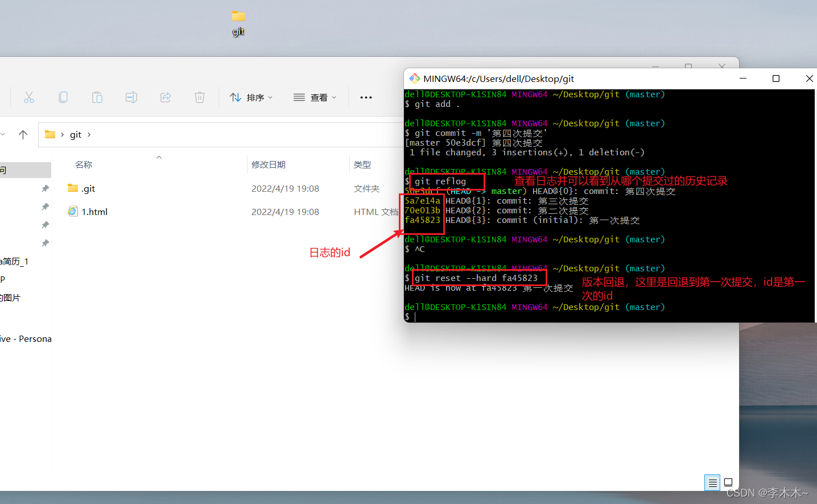The height and width of the screenshot is (504, 817).
Task: Click the Copy icon in Explorer toolbar
Action: [x=63, y=97]
